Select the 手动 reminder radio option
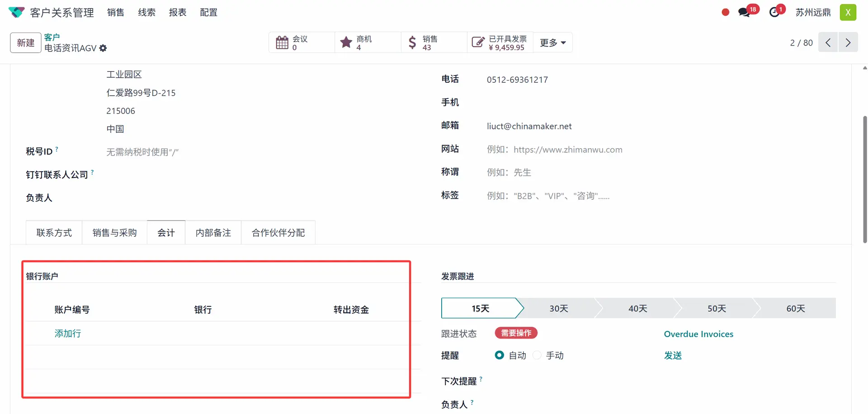This screenshot has height=414, width=868. [537, 355]
